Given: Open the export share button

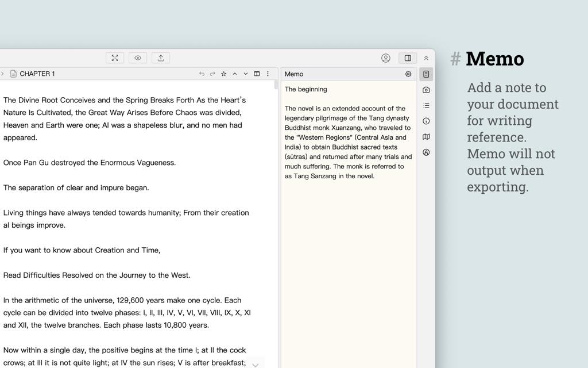Looking at the screenshot, I should (x=161, y=58).
